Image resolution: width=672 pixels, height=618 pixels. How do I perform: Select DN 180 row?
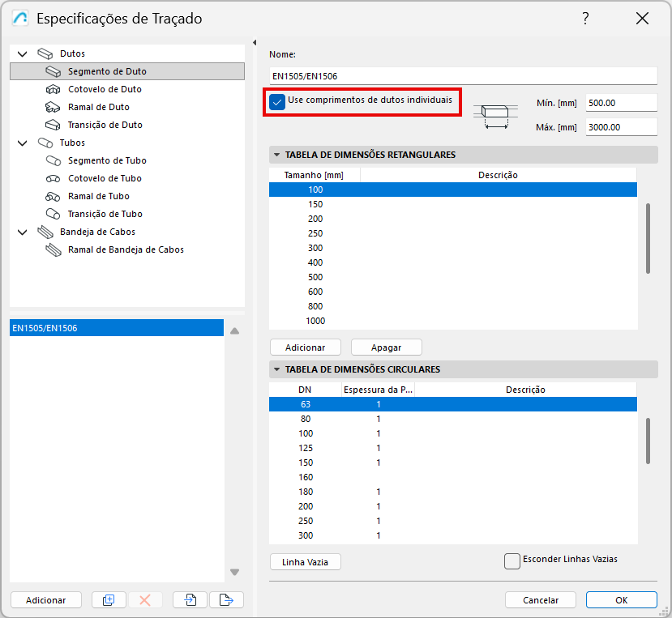click(x=453, y=492)
